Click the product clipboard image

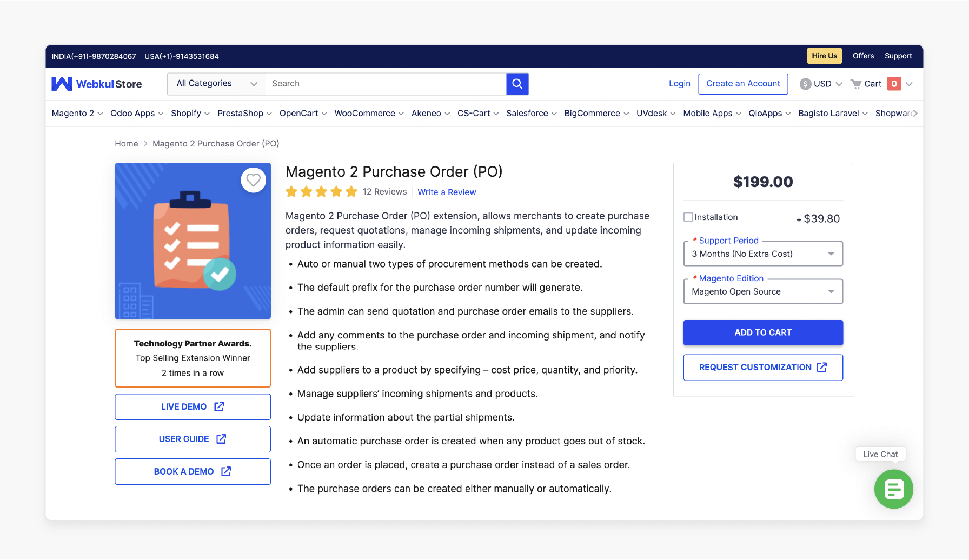[193, 241]
